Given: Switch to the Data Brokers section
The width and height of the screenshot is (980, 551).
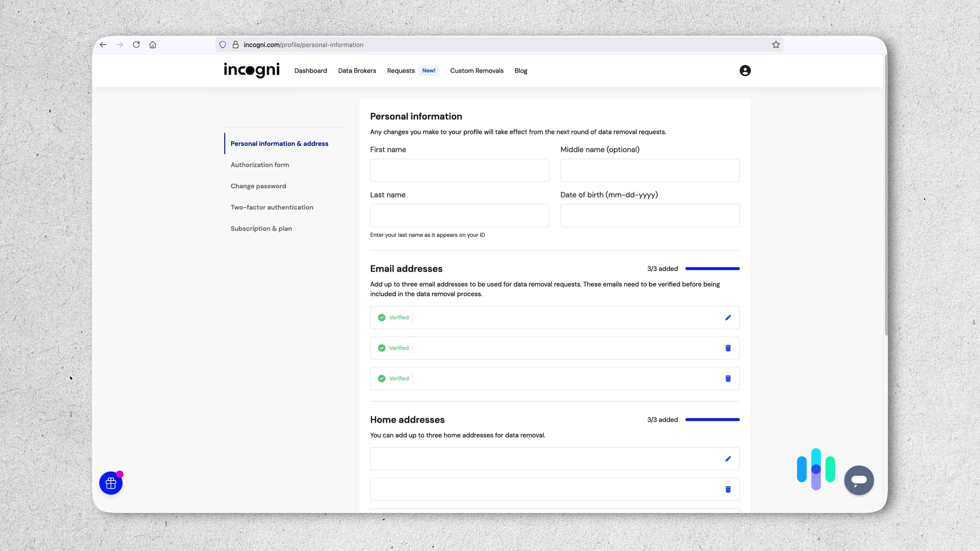Looking at the screenshot, I should 357,71.
